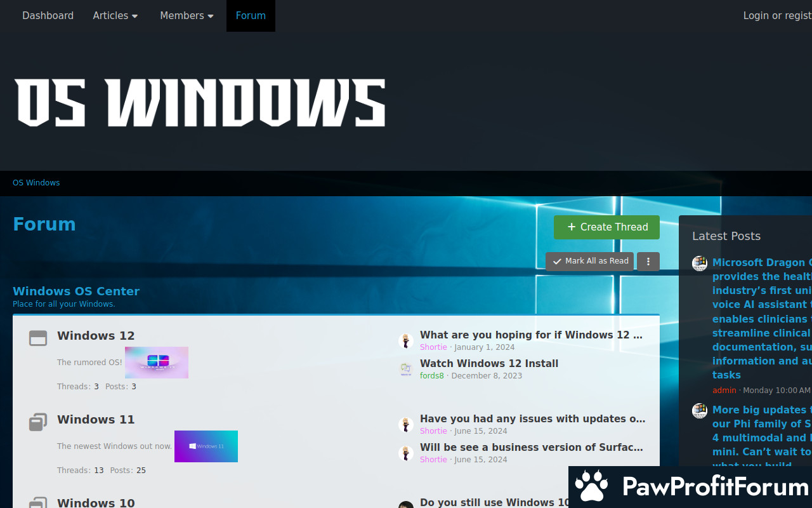Click the Windows 11 banner thumbnail
The width and height of the screenshot is (812, 508).
coord(206,446)
